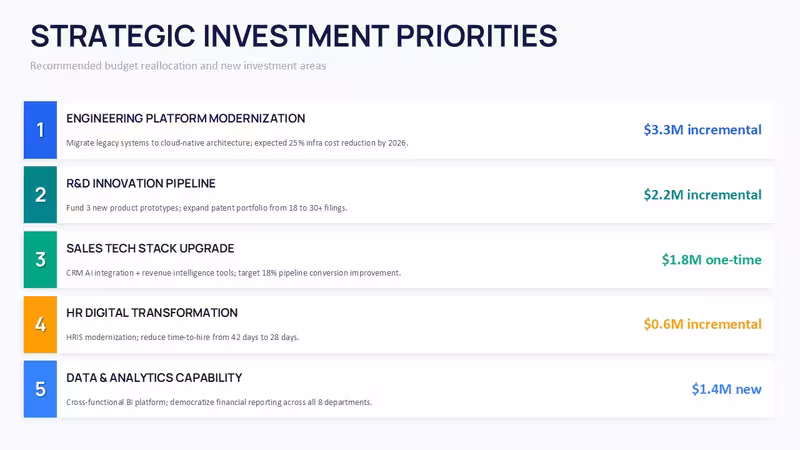This screenshot has height=450, width=800.
Task: Click the $0.6M incremental amount
Action: (x=703, y=324)
